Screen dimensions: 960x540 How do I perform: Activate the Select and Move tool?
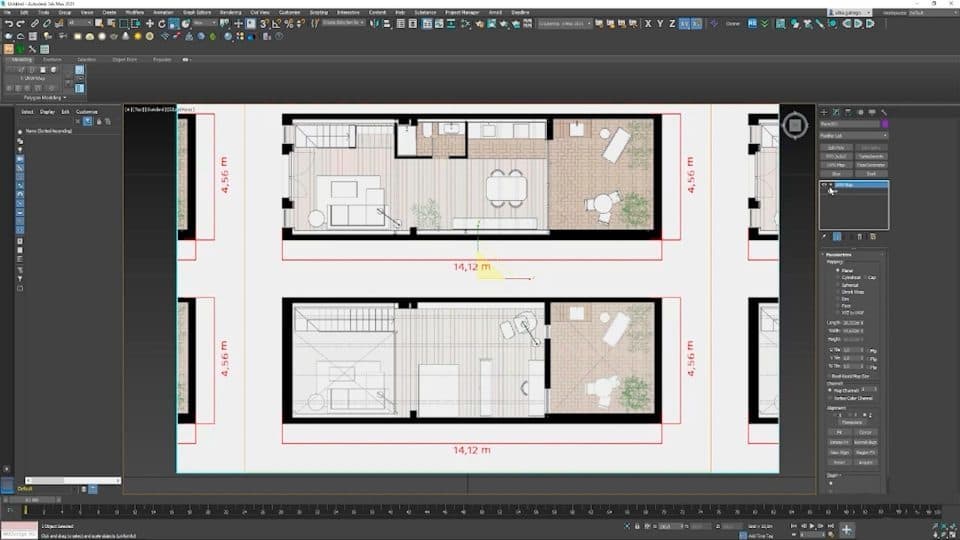tap(149, 24)
